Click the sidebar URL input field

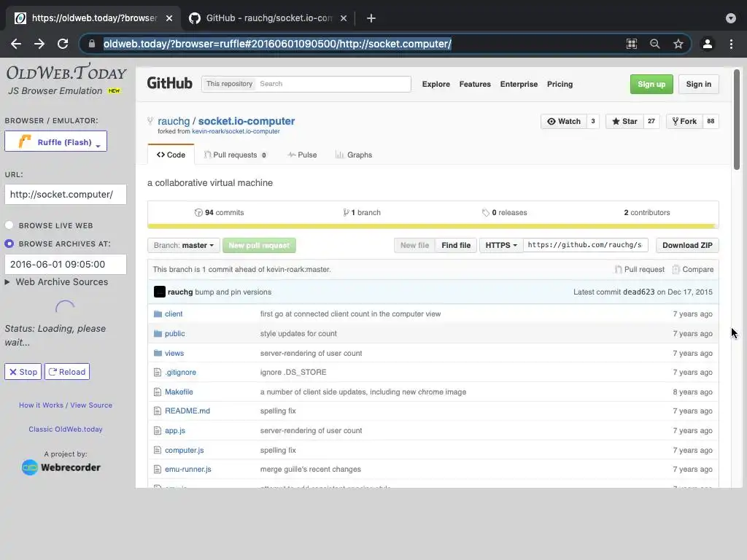point(66,194)
